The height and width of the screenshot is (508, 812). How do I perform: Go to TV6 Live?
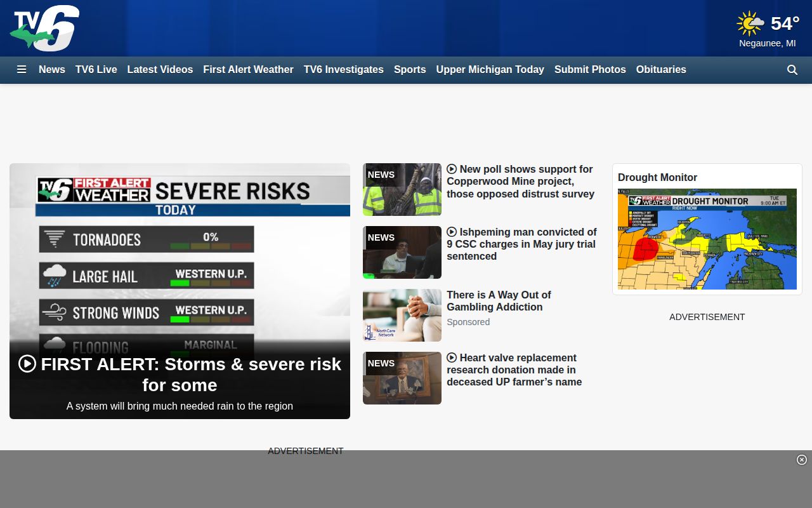click(x=96, y=70)
